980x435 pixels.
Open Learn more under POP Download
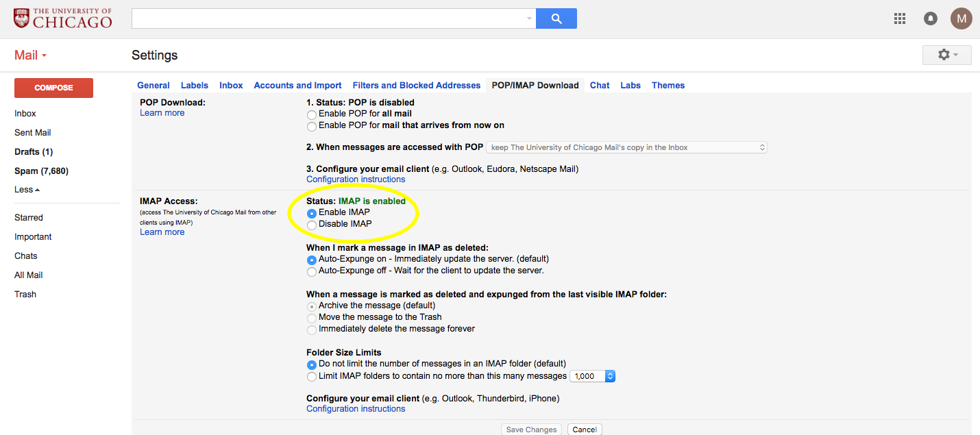(x=162, y=113)
